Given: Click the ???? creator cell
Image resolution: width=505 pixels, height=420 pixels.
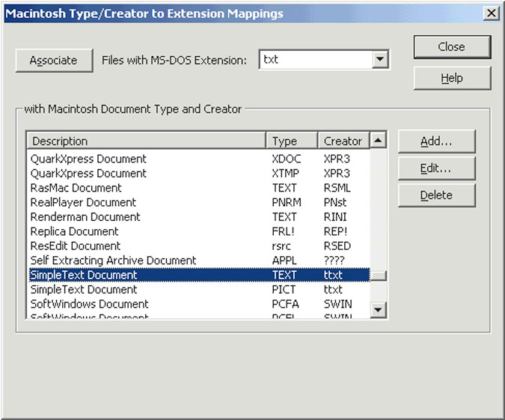Looking at the screenshot, I should pos(334,261).
